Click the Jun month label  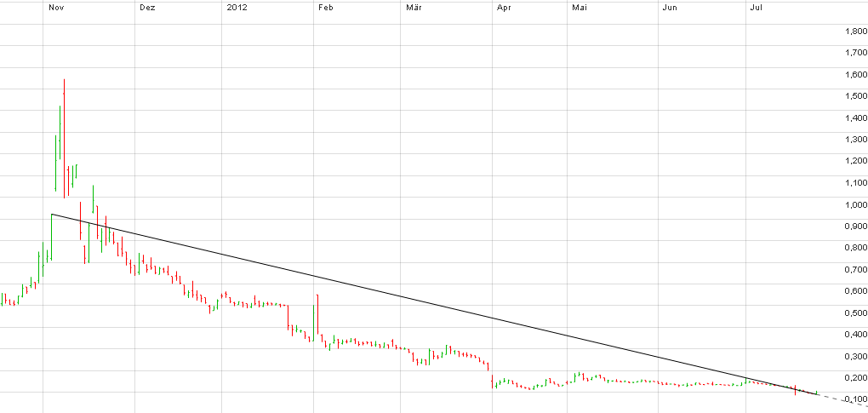point(670,8)
